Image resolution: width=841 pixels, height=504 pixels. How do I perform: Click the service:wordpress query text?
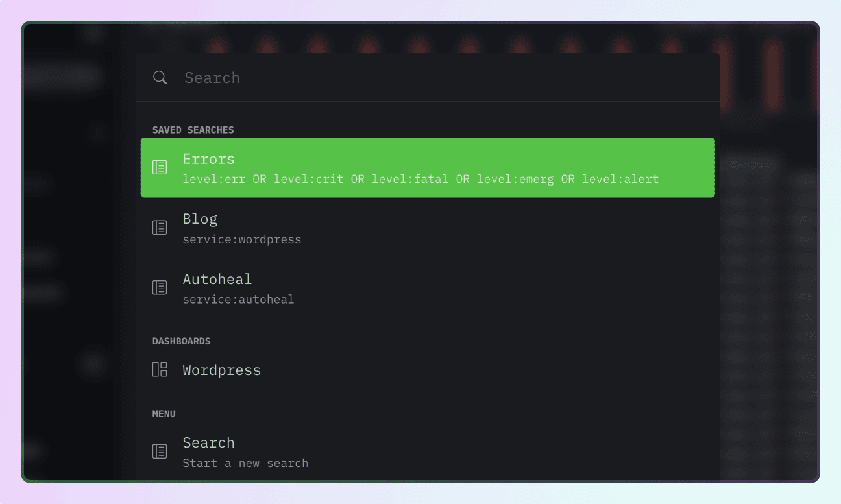[x=241, y=239]
